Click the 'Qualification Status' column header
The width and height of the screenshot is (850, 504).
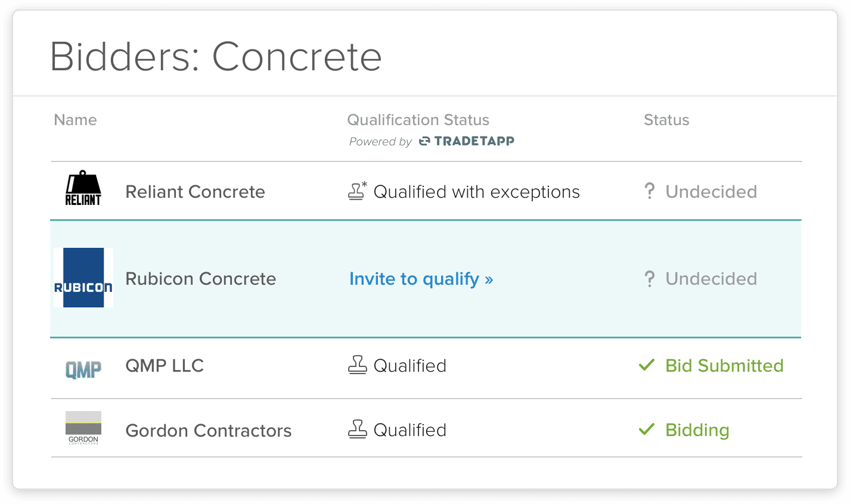point(418,120)
